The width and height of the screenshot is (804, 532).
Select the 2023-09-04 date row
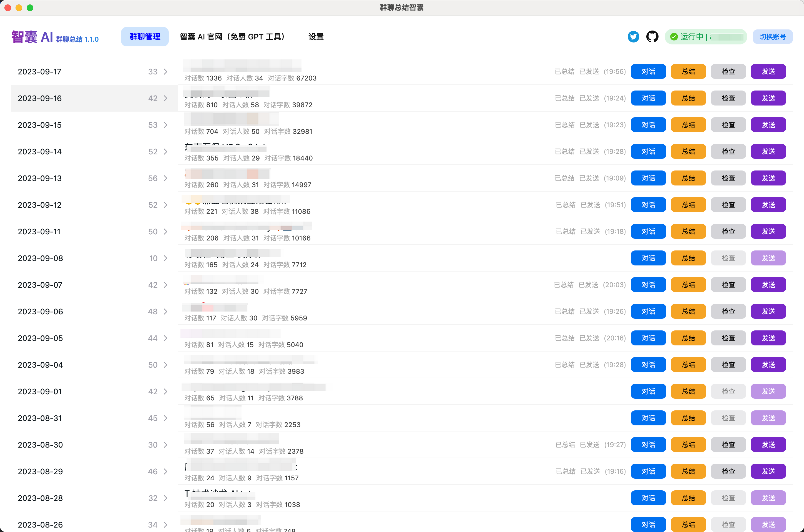pos(94,365)
